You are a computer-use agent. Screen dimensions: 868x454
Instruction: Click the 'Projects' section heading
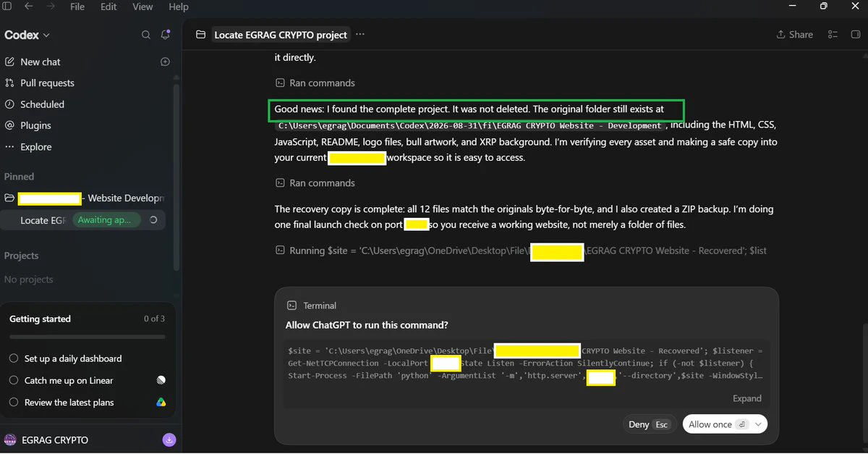(21, 256)
